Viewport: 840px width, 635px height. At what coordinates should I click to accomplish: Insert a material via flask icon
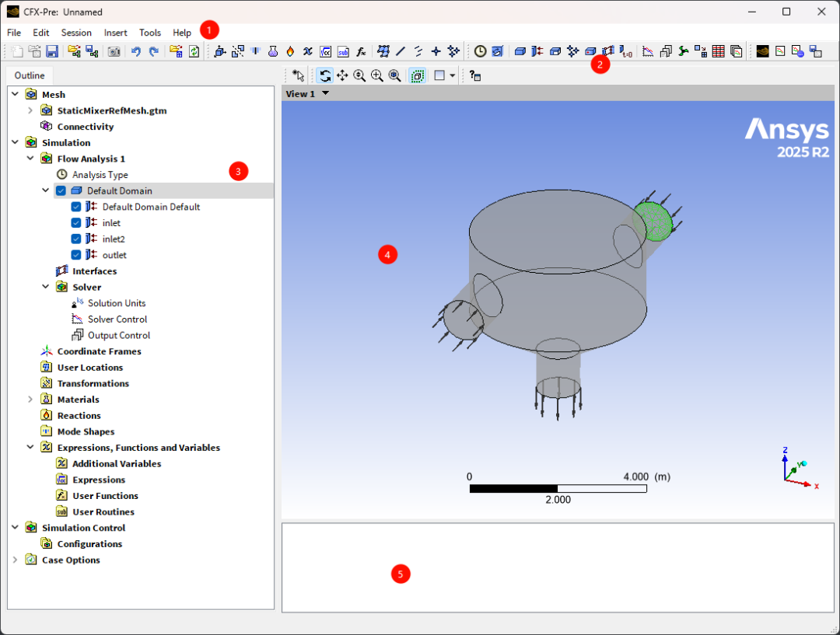(273, 51)
